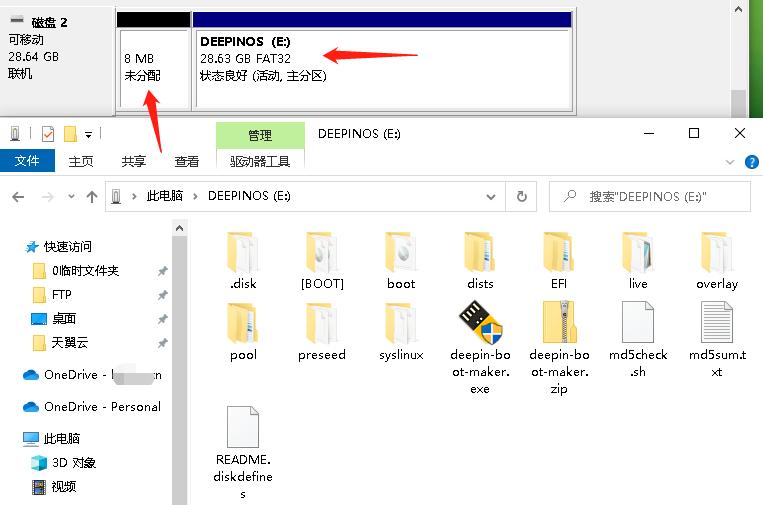Open the 驱动器工具 tab
The image size is (763, 505).
pyautogui.click(x=260, y=161)
